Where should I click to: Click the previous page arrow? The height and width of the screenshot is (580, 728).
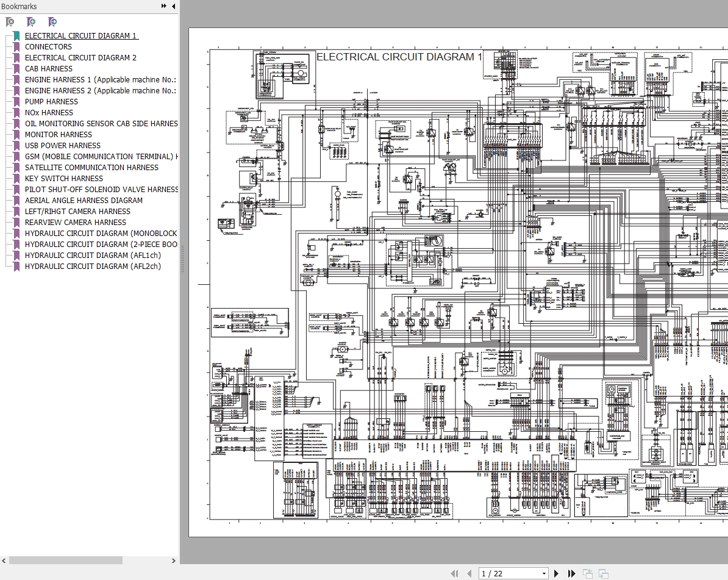(469, 573)
